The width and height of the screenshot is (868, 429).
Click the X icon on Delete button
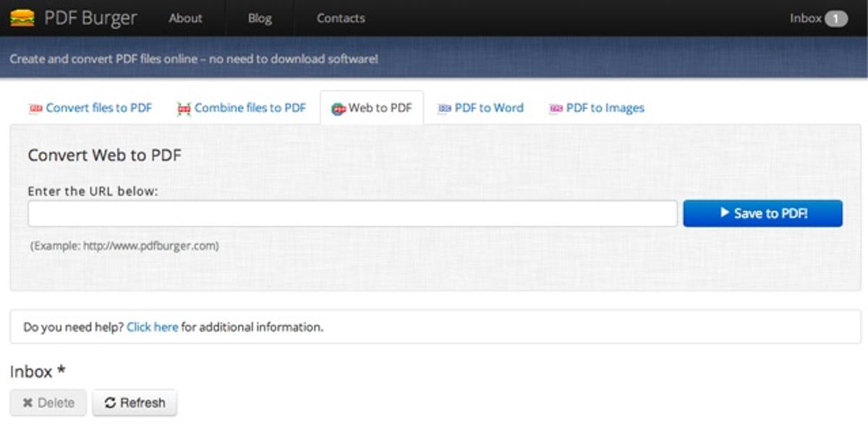(x=27, y=403)
